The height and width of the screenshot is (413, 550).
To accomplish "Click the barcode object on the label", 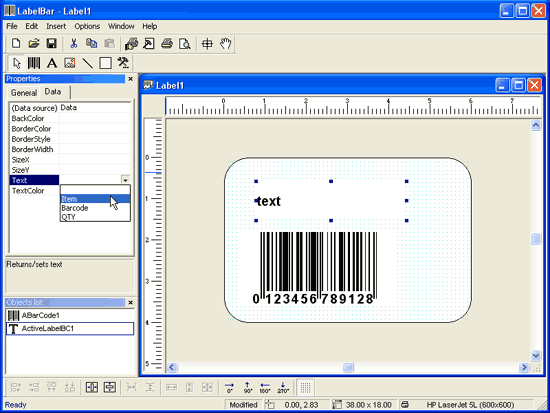I will 317,267.
